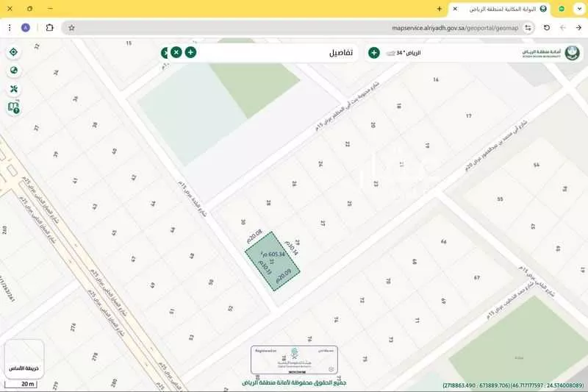The height and width of the screenshot is (392, 588).
Task: Close the تفاصيل details panel
Action: pos(176,52)
